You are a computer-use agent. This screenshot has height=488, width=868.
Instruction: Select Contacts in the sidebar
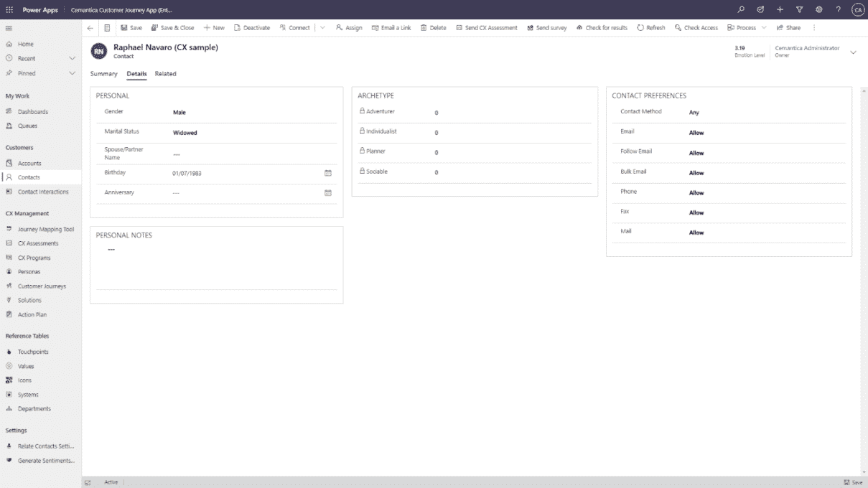41,177
